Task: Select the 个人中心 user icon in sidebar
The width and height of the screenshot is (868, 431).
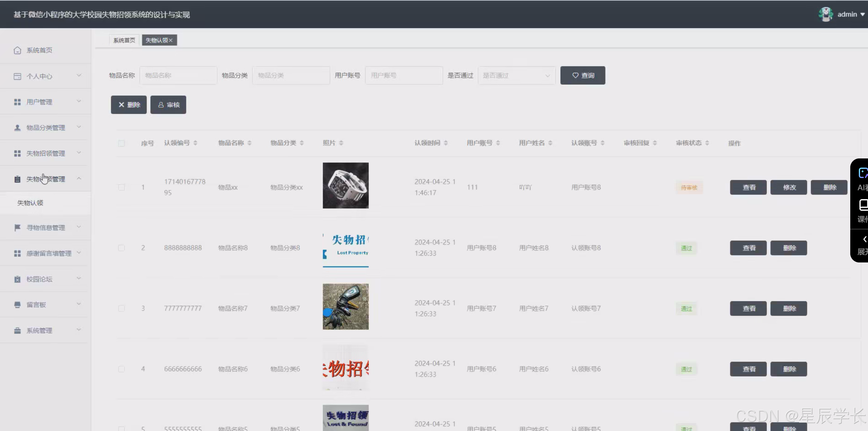Action: click(17, 76)
